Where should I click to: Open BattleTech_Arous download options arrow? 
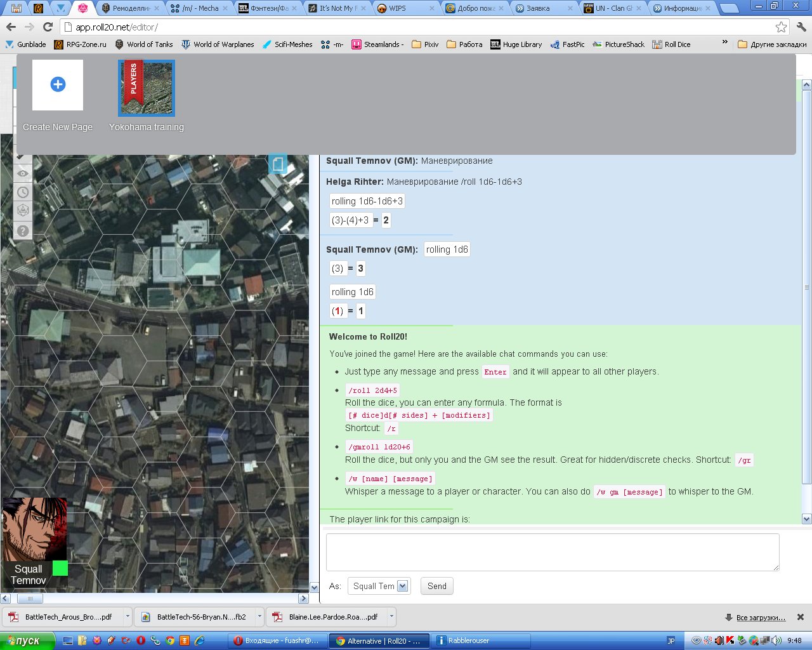click(x=128, y=616)
